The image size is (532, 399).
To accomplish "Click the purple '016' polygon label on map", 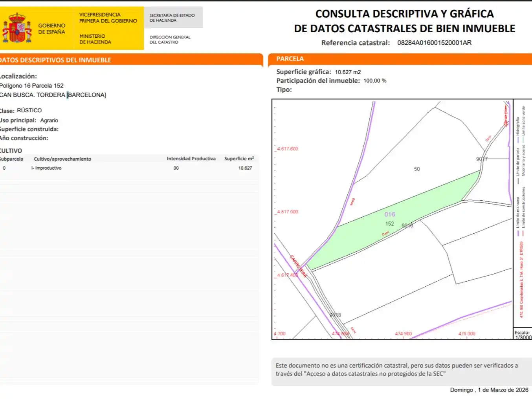I will pos(390,214).
